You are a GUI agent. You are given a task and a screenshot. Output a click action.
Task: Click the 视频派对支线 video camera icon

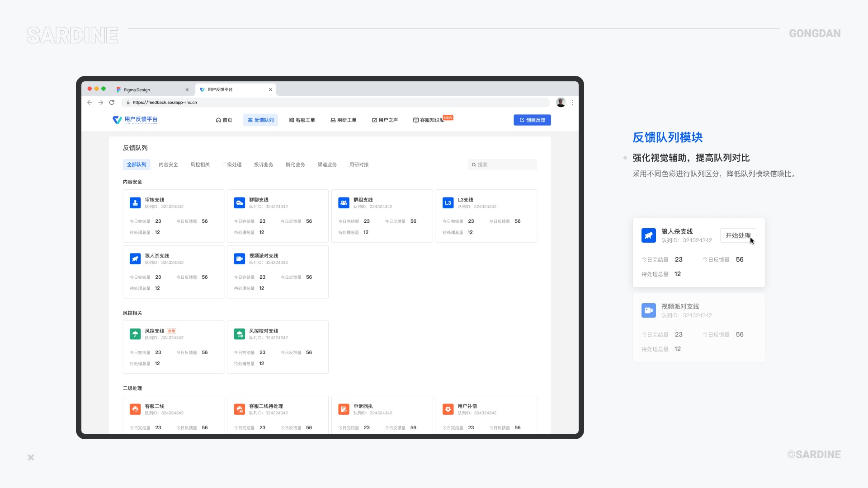point(240,259)
